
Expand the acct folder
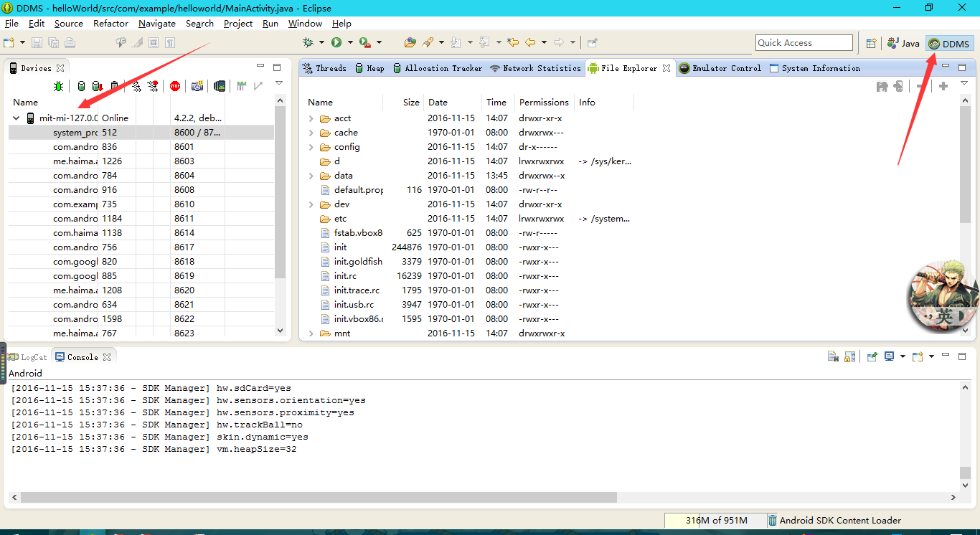point(311,118)
